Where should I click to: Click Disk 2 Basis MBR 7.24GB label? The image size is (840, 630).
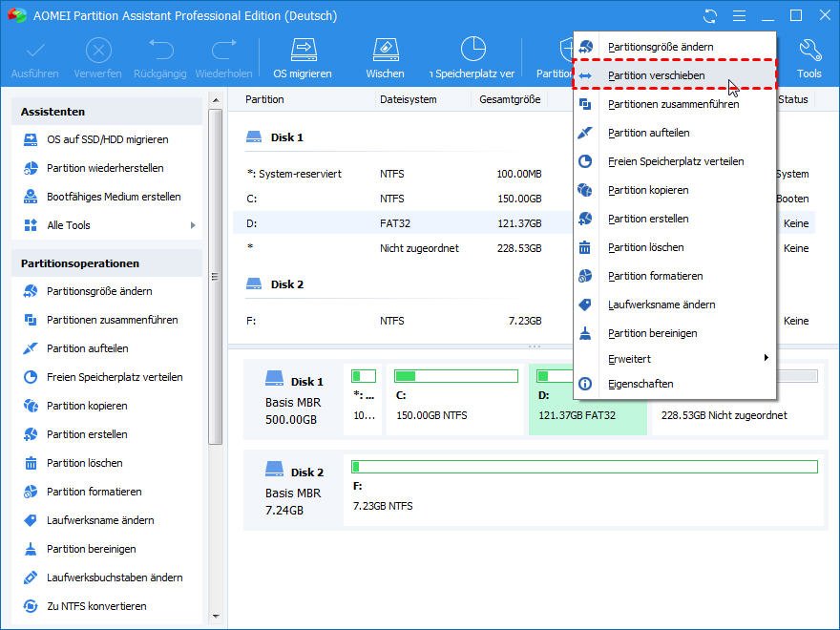tap(294, 491)
